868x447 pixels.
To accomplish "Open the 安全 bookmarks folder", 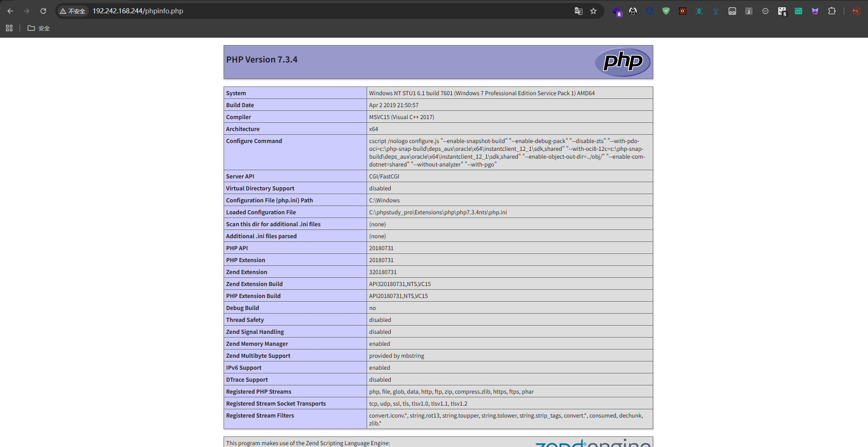I will point(39,28).
